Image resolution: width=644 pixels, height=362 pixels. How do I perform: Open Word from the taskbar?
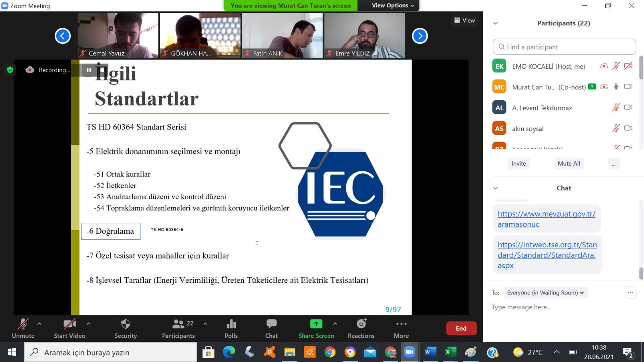[x=430, y=352]
